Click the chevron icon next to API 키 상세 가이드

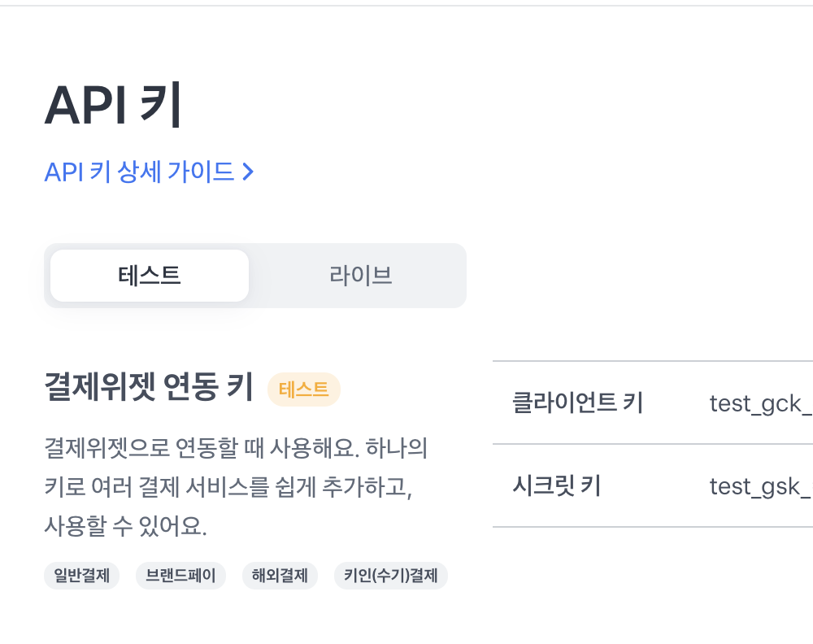(x=249, y=172)
